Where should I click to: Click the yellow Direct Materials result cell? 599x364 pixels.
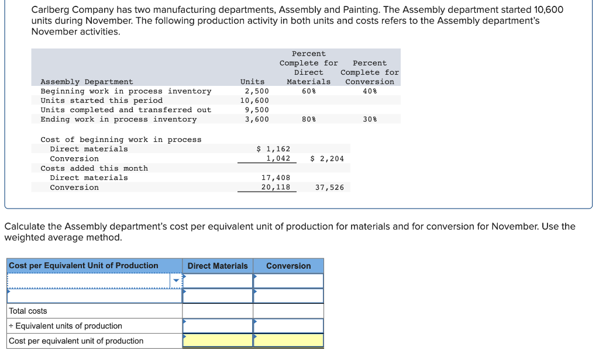[216, 340]
